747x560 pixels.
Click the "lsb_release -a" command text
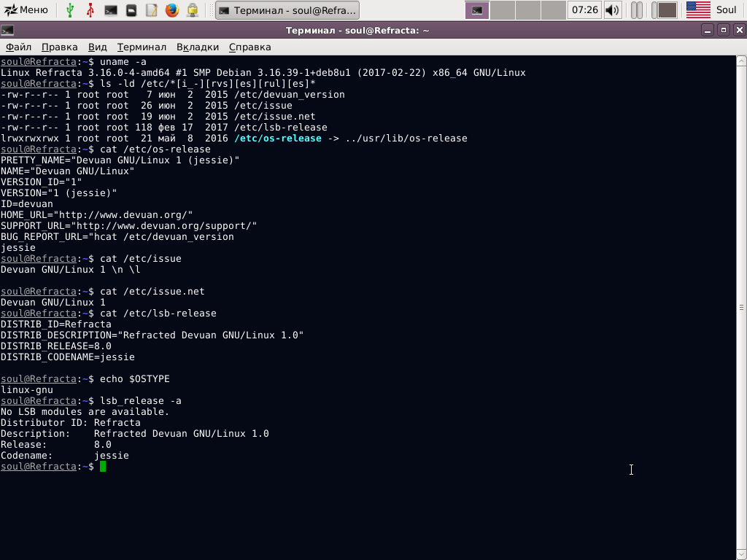click(x=141, y=401)
